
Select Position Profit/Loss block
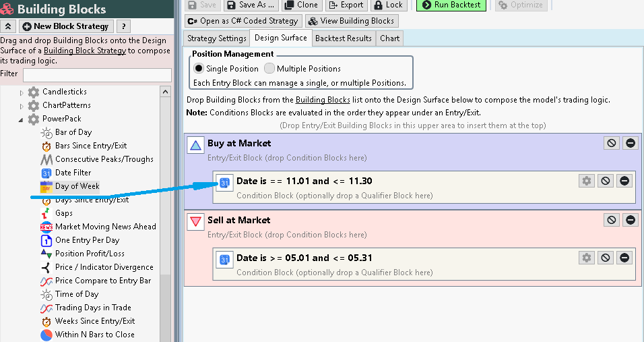coord(90,254)
